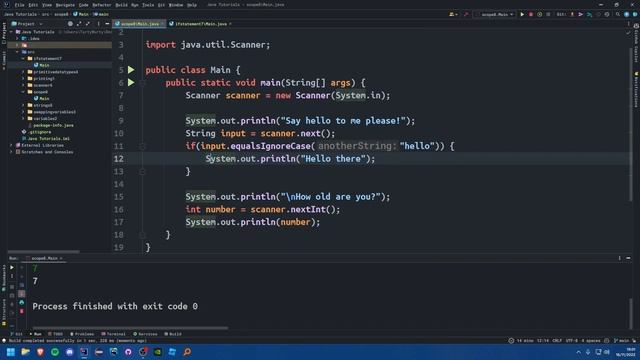Click the Run with Coverage icon
Image resolution: width=640 pixels, height=360 pixels.
pos(540,14)
